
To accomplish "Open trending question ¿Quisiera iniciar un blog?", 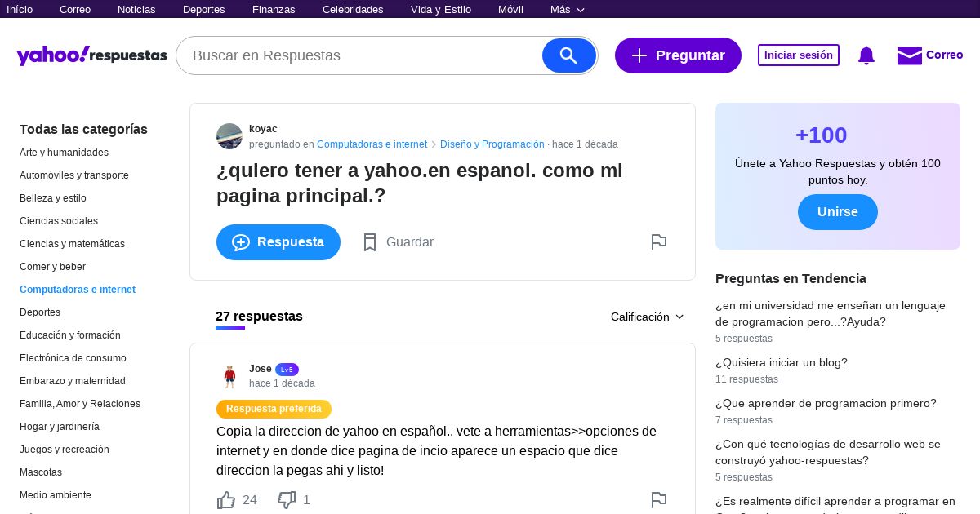I will tap(782, 363).
